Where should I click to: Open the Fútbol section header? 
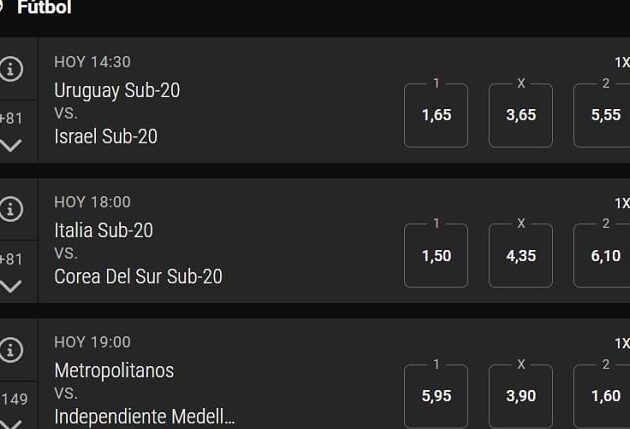[44, 7]
